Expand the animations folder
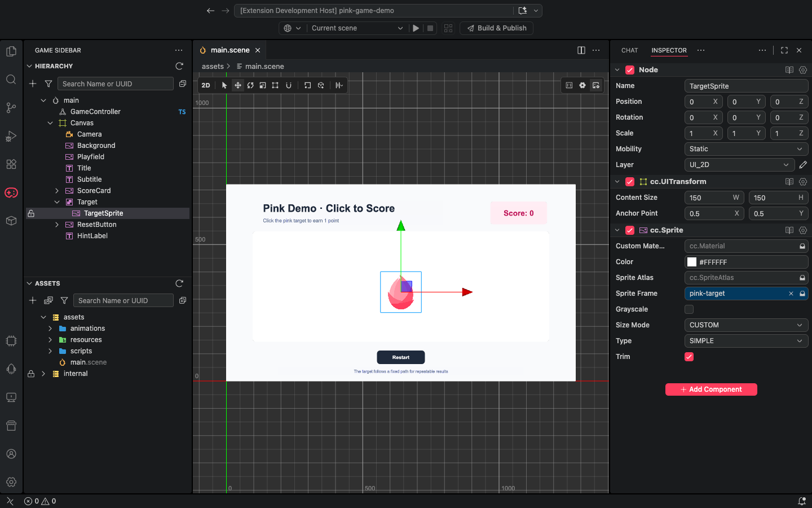Screen dimensions: 812x508 [50, 329]
